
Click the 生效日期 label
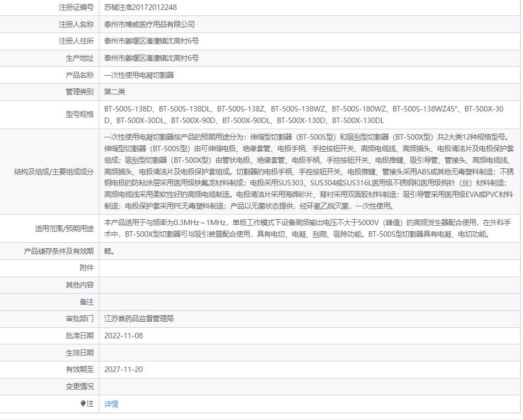[x=79, y=353]
